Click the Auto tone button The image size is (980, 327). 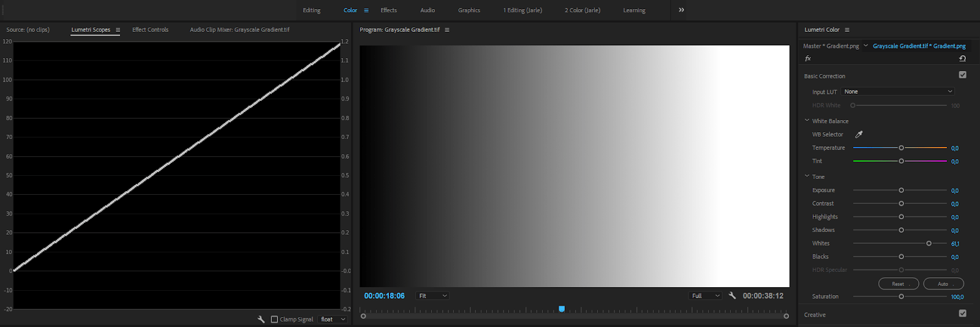[943, 284]
